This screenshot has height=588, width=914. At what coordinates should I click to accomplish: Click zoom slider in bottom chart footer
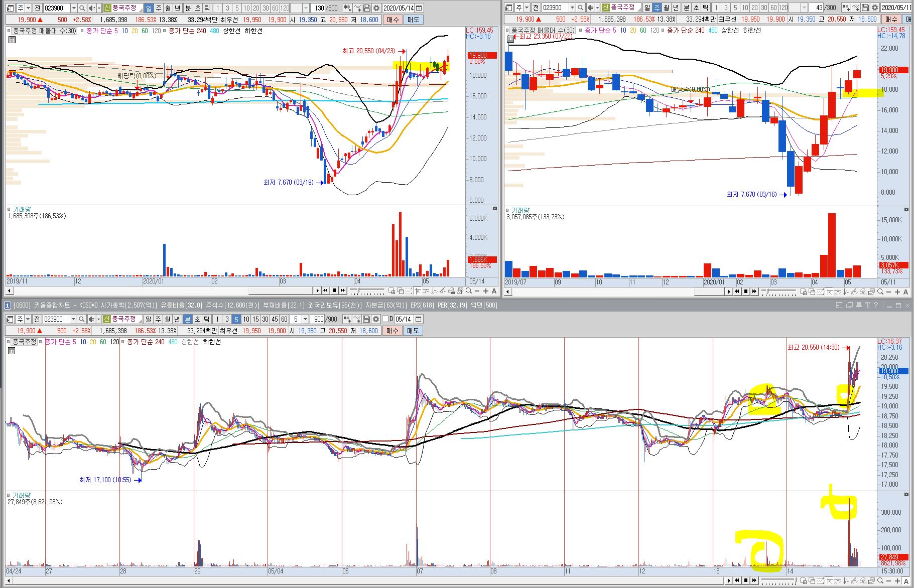tap(778, 580)
